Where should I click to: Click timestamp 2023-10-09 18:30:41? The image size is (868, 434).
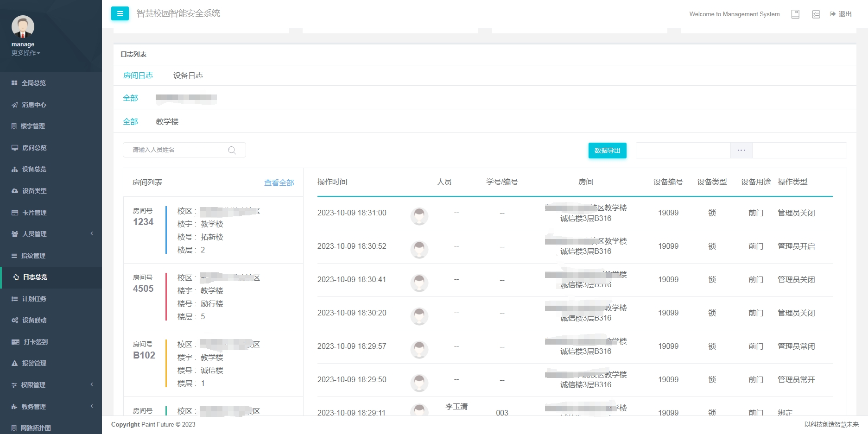[352, 279]
